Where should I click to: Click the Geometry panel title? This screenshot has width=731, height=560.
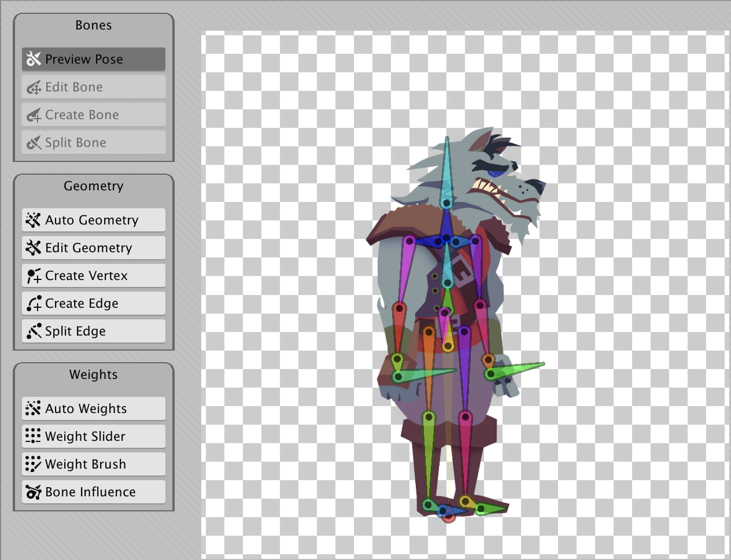[94, 186]
